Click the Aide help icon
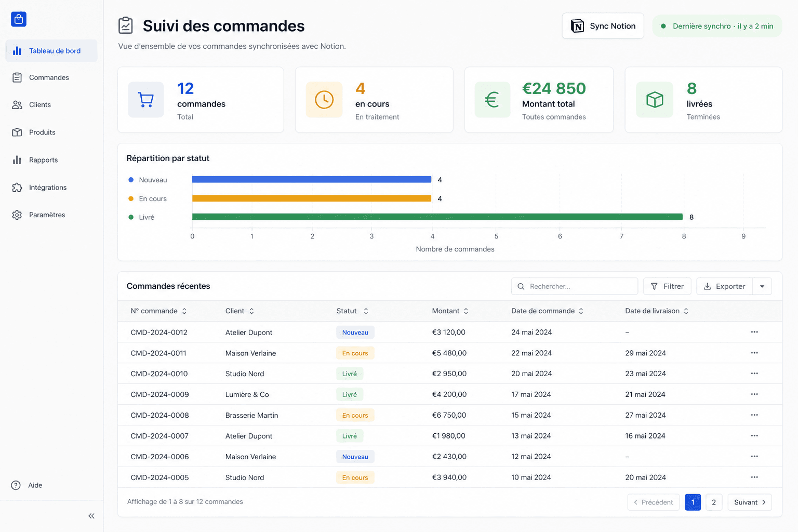This screenshot has width=798, height=532. pos(16,485)
